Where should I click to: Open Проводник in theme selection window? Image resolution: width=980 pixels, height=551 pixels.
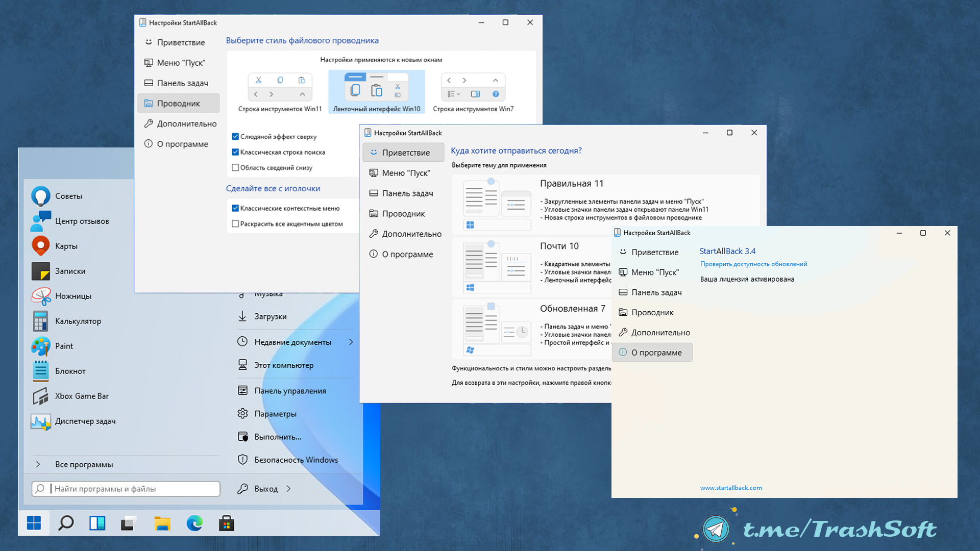403,214
